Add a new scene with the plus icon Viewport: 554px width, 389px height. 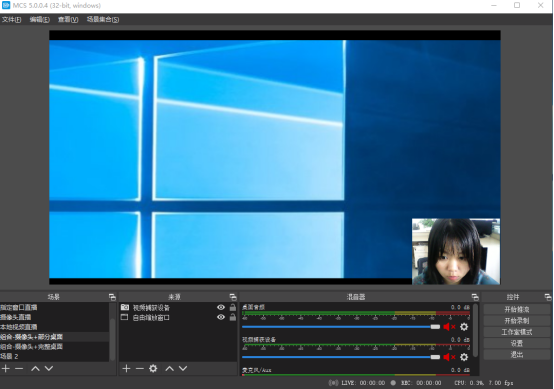coord(6,369)
